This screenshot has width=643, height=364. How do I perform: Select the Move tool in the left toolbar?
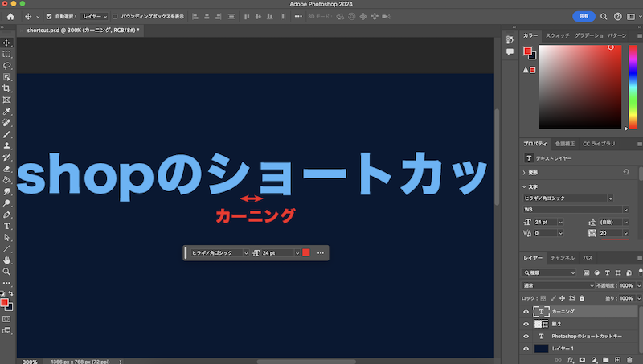6,43
